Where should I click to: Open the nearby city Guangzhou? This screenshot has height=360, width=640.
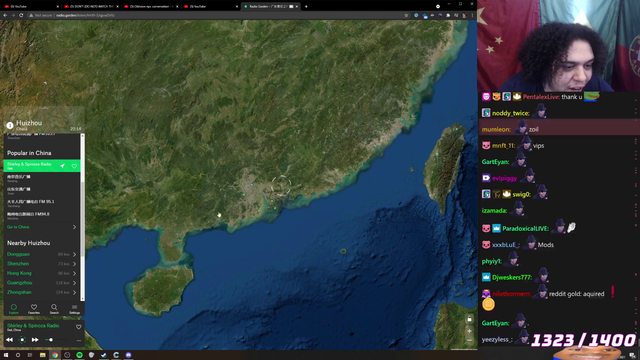[x=20, y=282]
